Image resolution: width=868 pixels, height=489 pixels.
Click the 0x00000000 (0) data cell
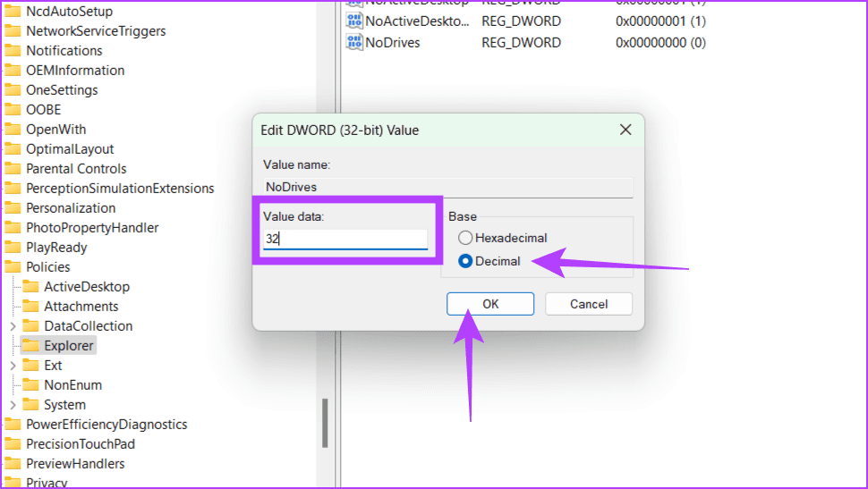pos(660,43)
